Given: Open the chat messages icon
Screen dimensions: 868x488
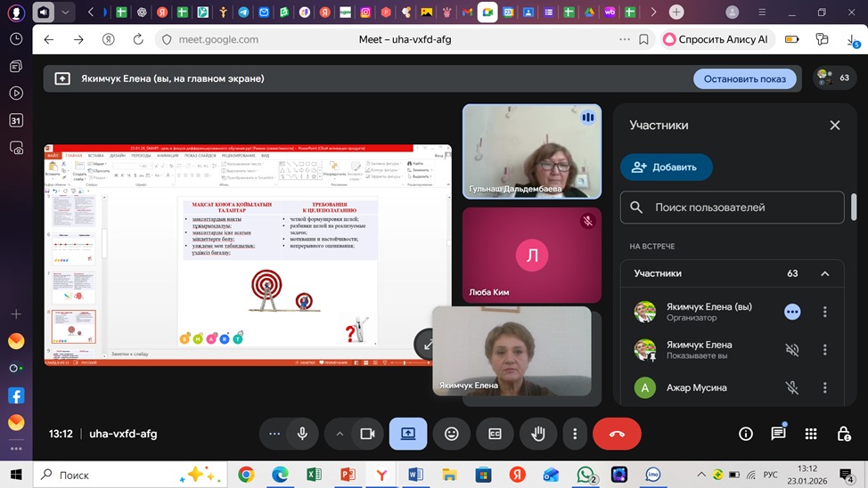Looking at the screenshot, I should pyautogui.click(x=778, y=434).
